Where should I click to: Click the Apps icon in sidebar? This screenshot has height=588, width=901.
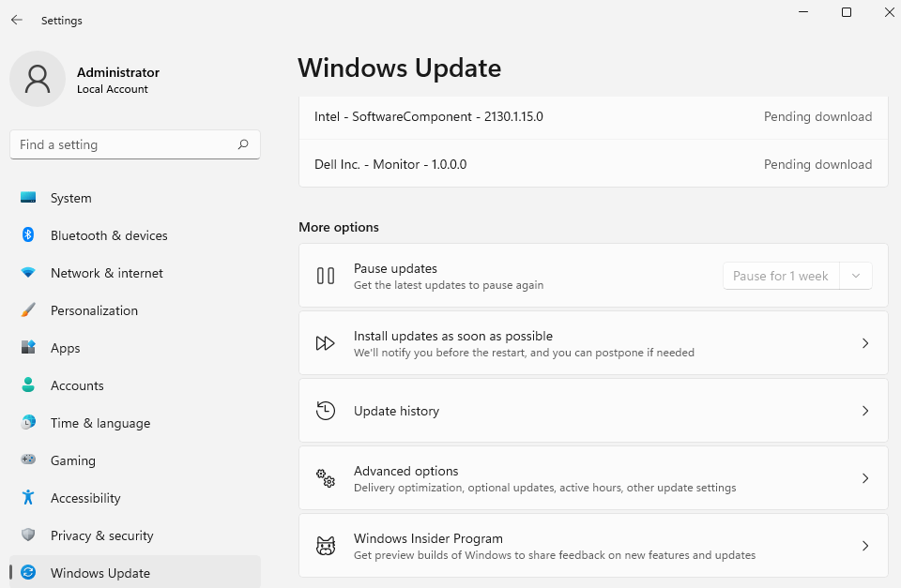(28, 347)
